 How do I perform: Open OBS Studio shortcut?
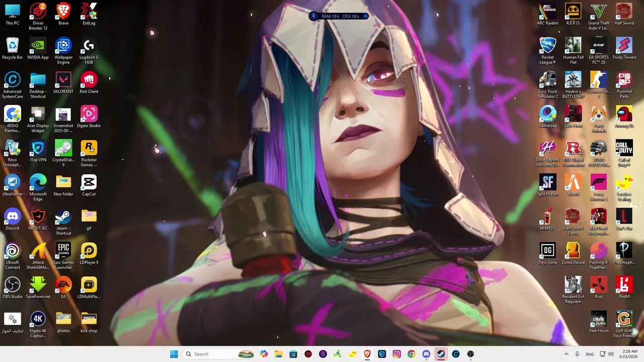point(13,288)
